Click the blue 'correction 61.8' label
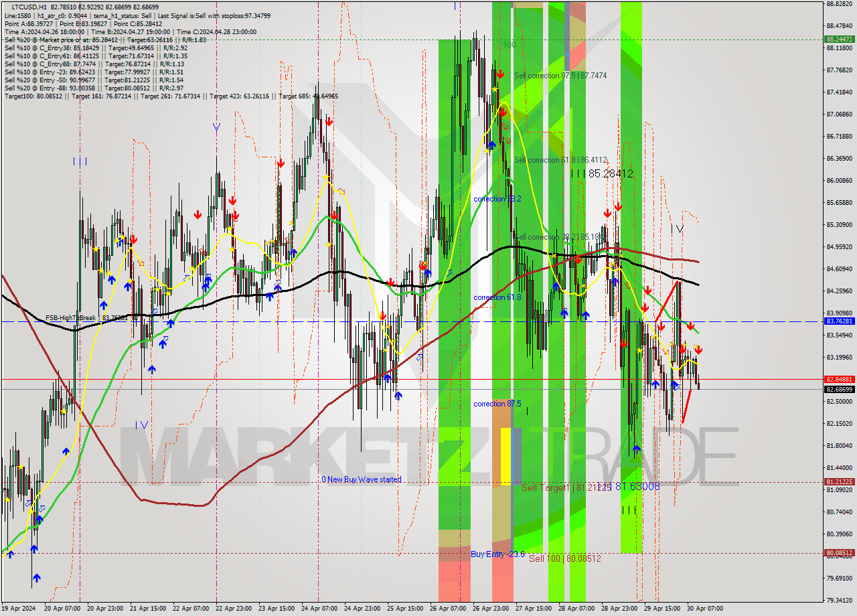 [x=497, y=297]
